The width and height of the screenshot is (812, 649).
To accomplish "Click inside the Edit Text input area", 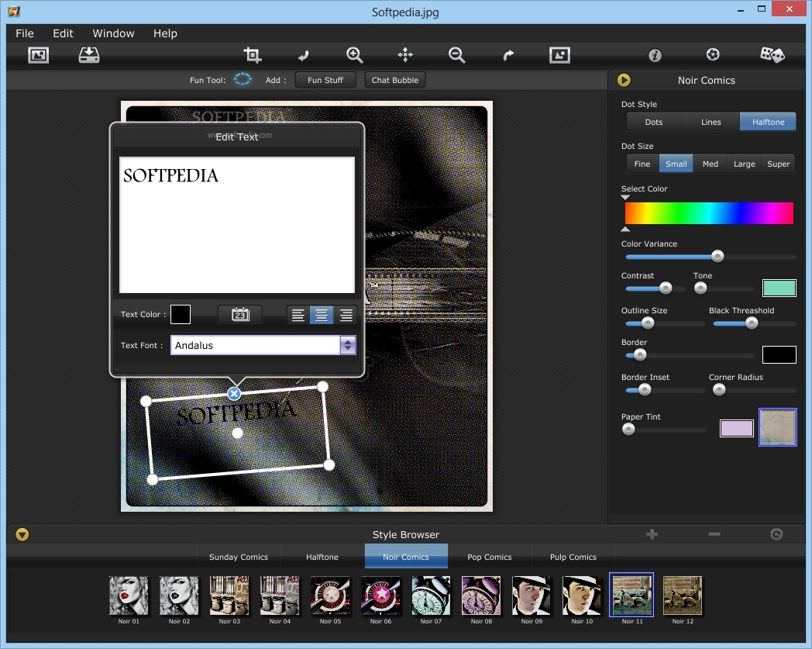I will (237, 225).
